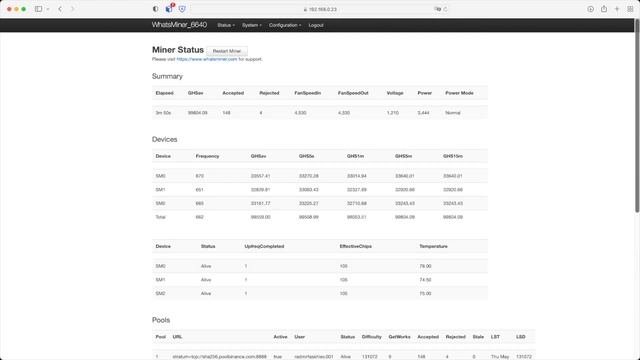Open the downloads icon in toolbar
640x360 pixels.
[591, 9]
